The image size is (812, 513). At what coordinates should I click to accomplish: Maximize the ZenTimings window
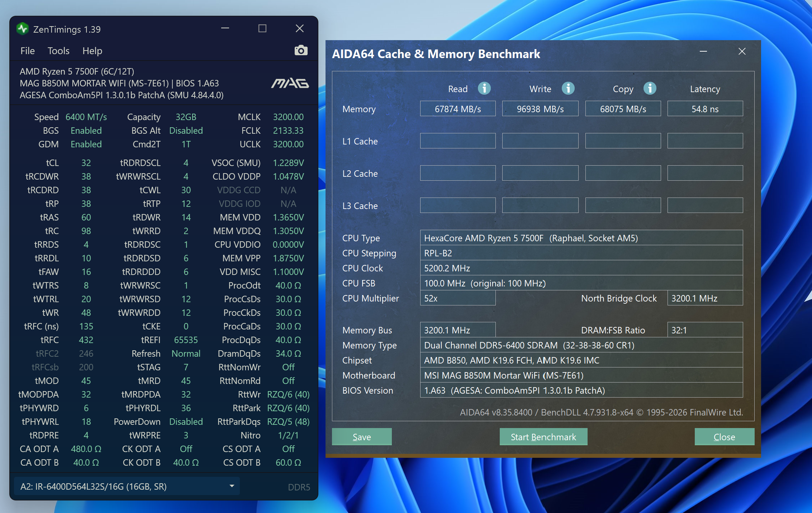tap(262, 28)
